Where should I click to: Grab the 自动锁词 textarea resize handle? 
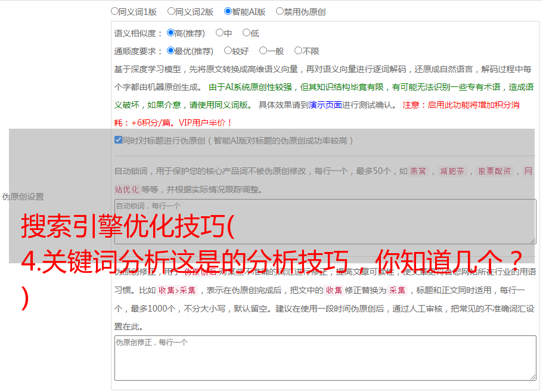533,241
